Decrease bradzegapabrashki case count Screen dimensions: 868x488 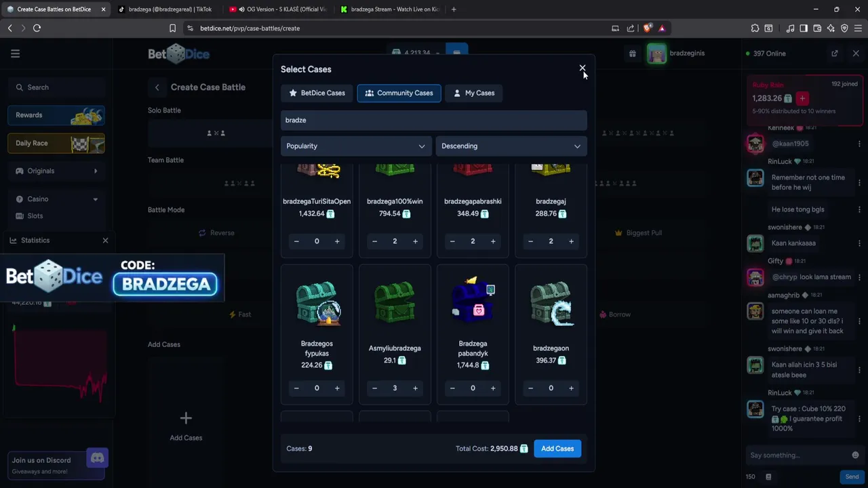pos(452,241)
